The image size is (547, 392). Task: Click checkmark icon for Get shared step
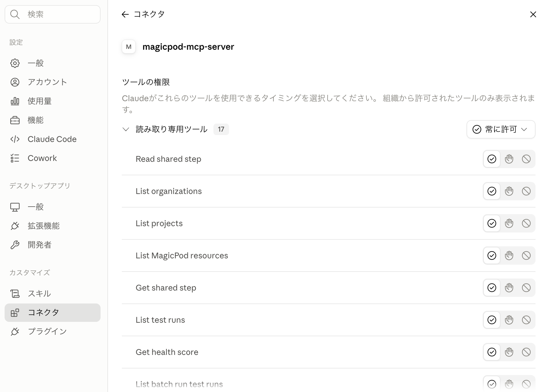point(492,288)
